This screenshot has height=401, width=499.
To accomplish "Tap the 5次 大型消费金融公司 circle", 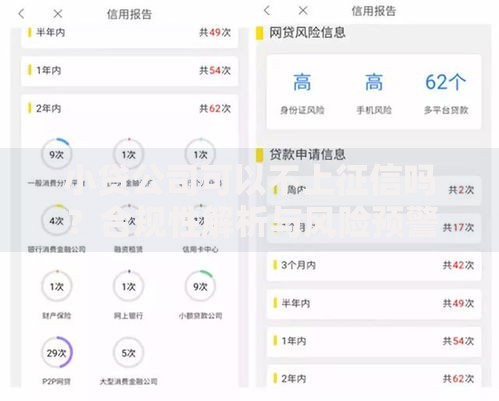I will (129, 353).
